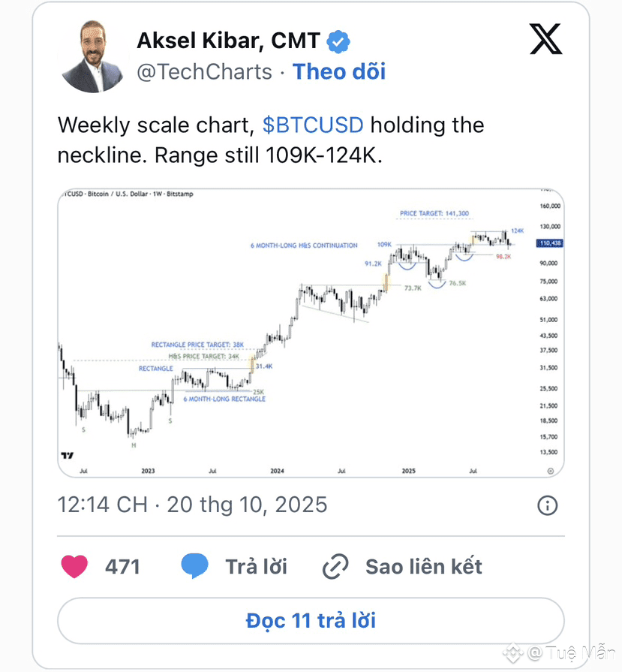The height and width of the screenshot is (672, 622).
Task: Click the blue reply bubble icon
Action: 194,566
